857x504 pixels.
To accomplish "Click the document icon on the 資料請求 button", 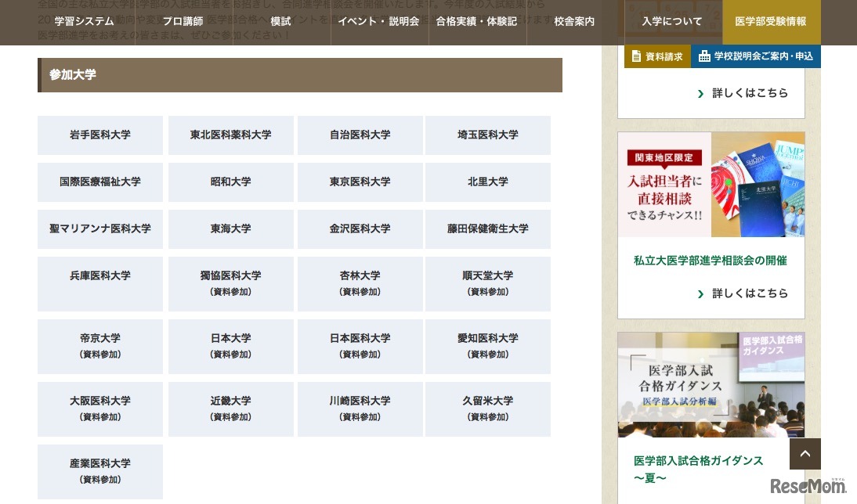I will pos(637,56).
